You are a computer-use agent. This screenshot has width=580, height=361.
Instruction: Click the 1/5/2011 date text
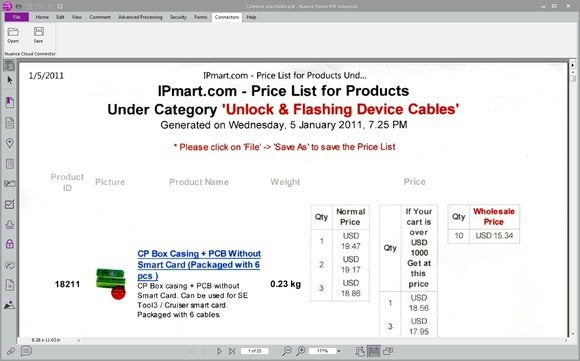[46, 76]
